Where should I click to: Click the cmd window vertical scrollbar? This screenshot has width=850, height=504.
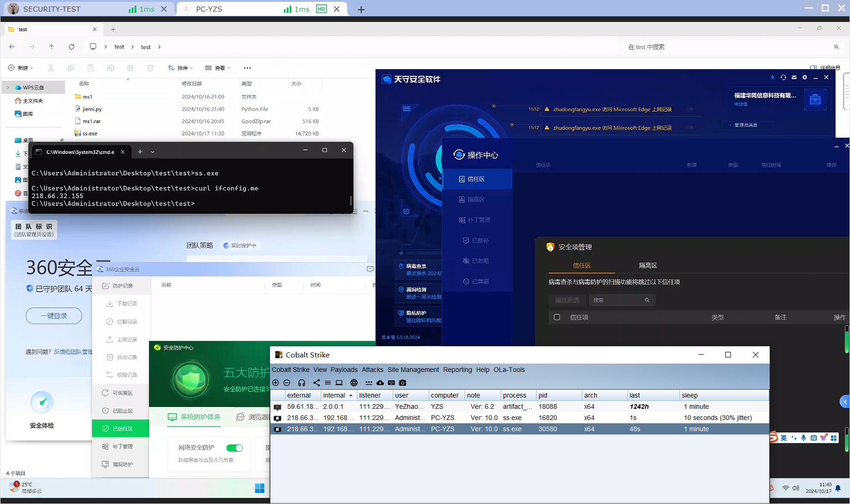pyautogui.click(x=350, y=201)
